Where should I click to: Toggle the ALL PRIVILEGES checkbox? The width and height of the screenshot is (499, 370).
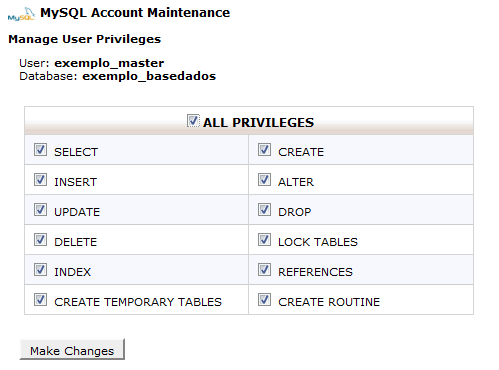click(193, 121)
